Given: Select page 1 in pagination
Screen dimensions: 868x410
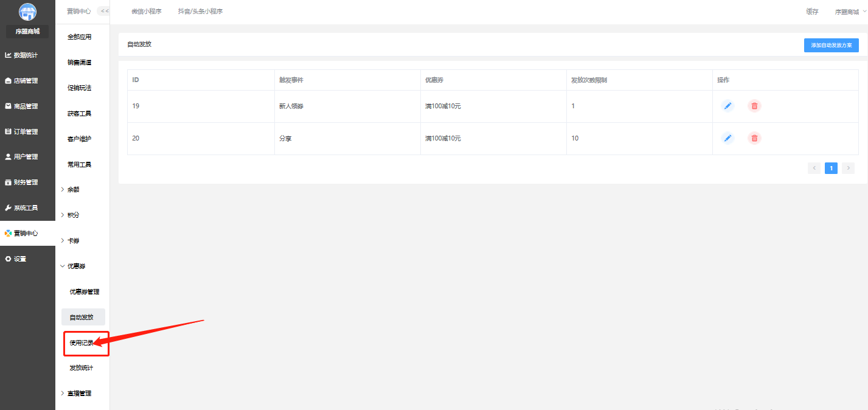Looking at the screenshot, I should [831, 168].
